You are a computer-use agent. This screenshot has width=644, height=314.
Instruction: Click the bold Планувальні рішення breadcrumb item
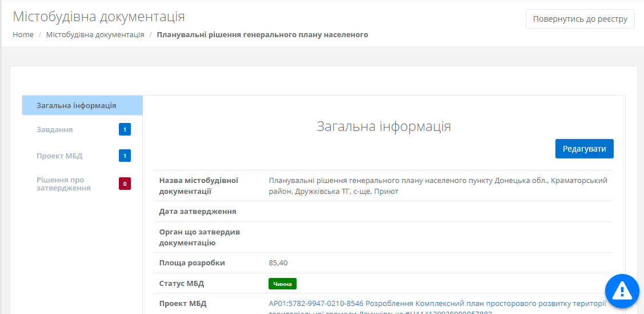point(262,35)
